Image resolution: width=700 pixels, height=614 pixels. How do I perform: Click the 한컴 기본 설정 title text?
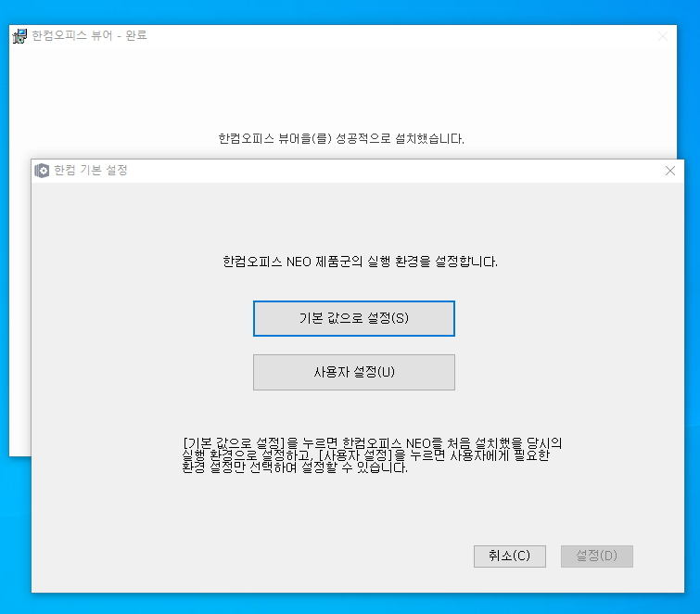coord(91,170)
